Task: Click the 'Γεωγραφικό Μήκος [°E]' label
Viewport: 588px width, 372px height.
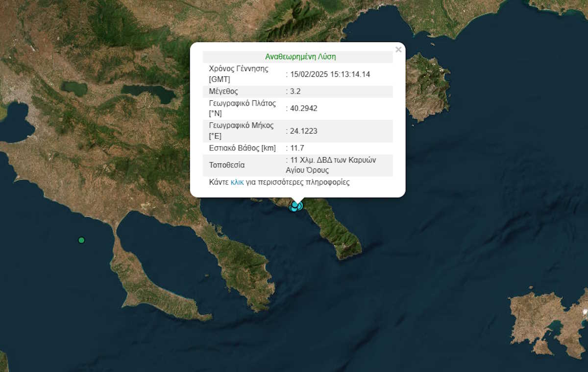Action: [x=241, y=131]
